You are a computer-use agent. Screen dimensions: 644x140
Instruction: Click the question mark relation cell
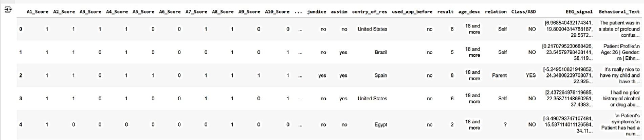coord(505,125)
